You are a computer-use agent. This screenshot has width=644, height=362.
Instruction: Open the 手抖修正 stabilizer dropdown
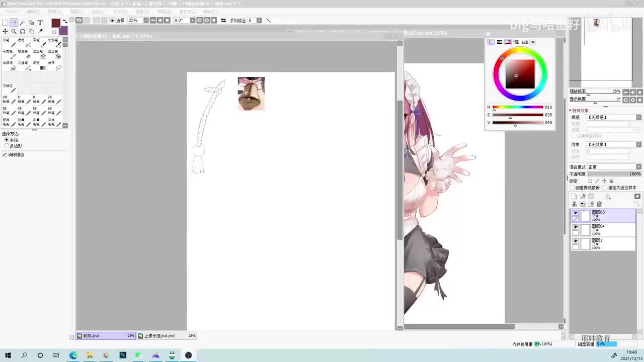point(259,21)
